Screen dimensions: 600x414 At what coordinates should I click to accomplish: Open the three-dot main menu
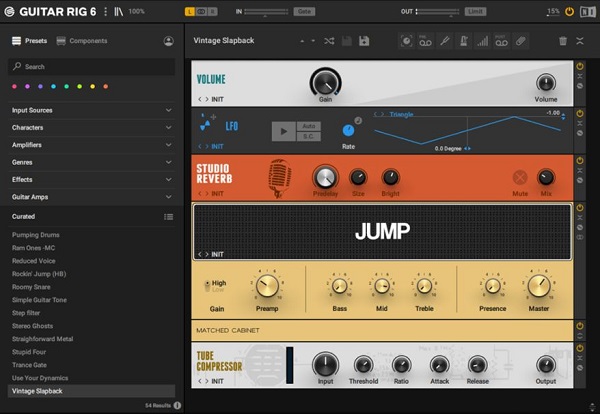pyautogui.click(x=106, y=11)
